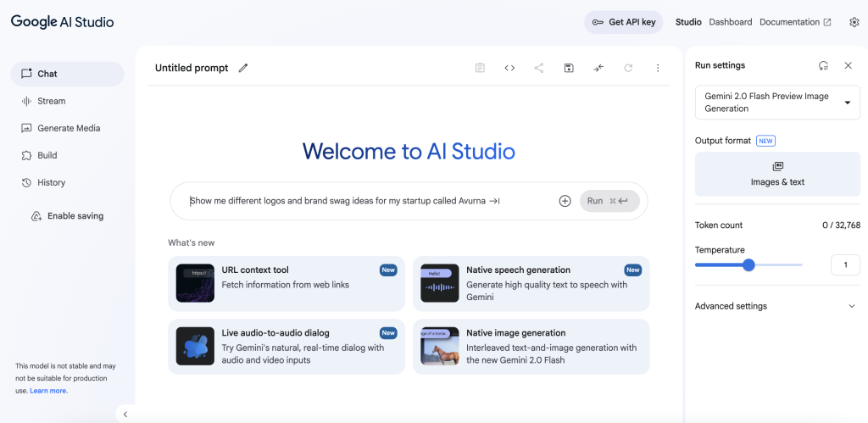Select Stream in the left sidebar

pyautogui.click(x=51, y=101)
